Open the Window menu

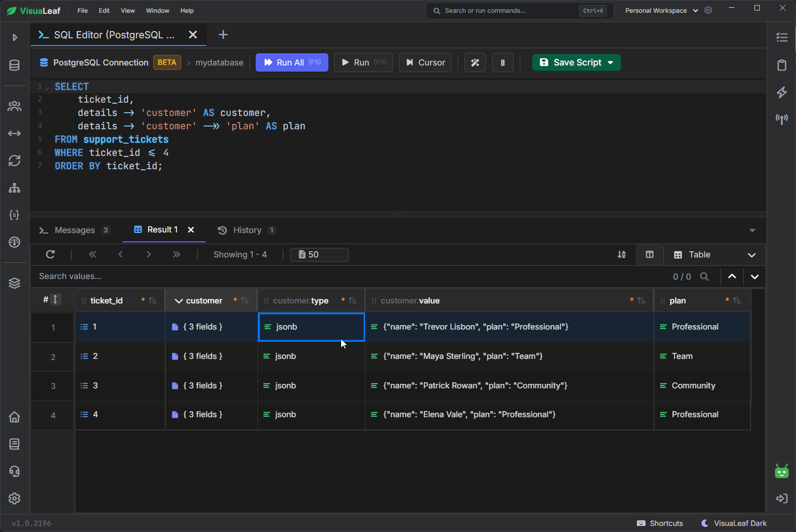158,11
